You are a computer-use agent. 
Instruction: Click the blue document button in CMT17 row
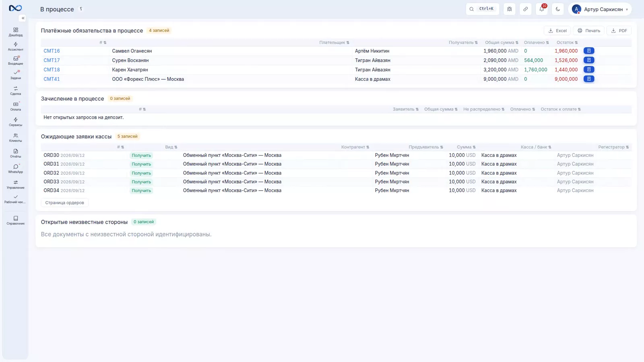(x=589, y=60)
